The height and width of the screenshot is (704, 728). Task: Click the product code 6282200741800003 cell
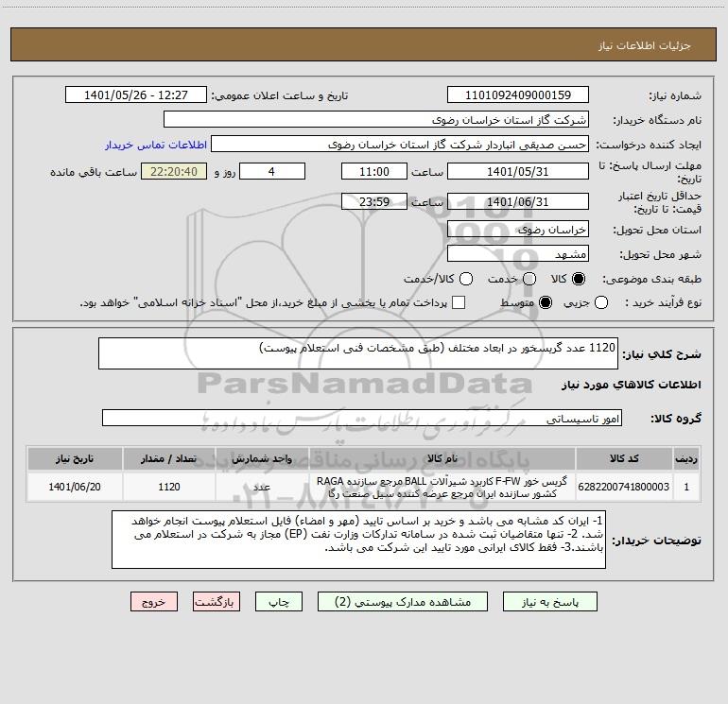624,487
